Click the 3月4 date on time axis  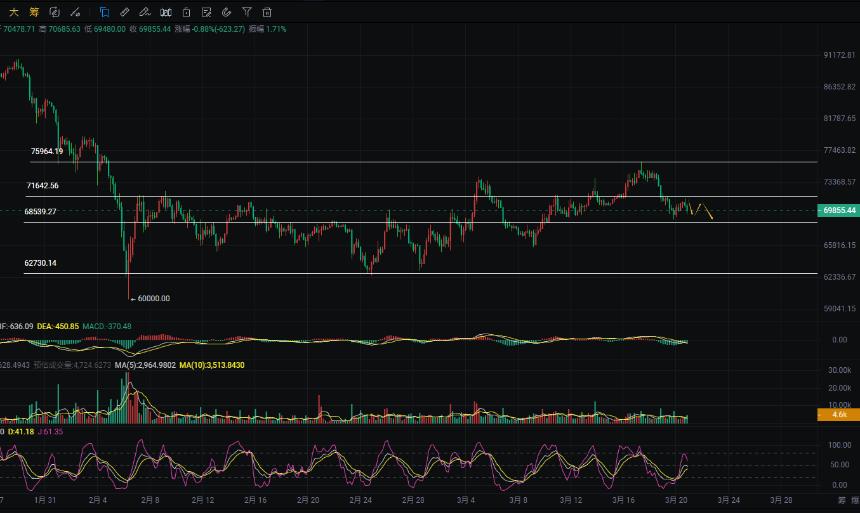coord(466,500)
